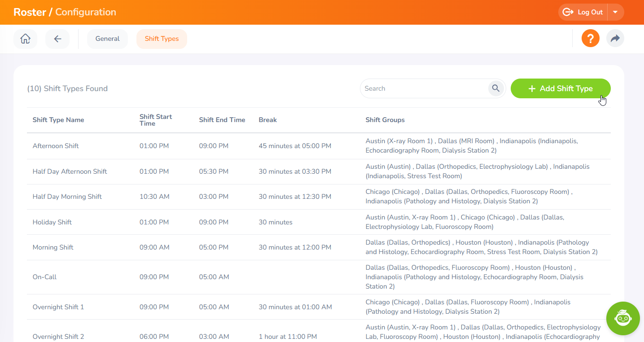Viewport: 644px width, 342px height.
Task: Click the Roster breadcrumb in the header
Action: click(30, 12)
